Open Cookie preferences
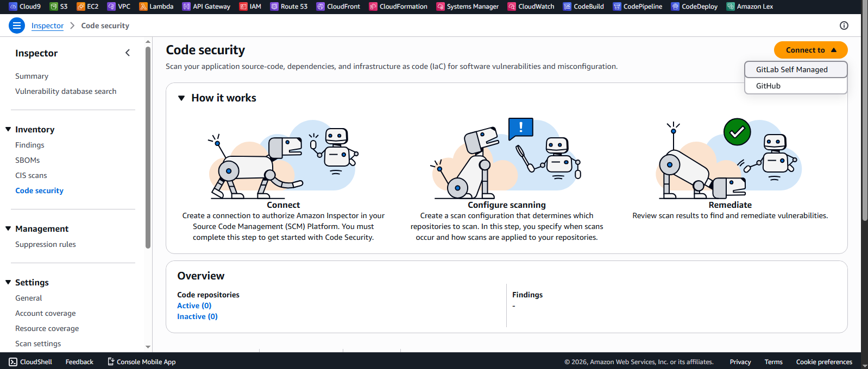This screenshot has width=868, height=369. [x=824, y=362]
